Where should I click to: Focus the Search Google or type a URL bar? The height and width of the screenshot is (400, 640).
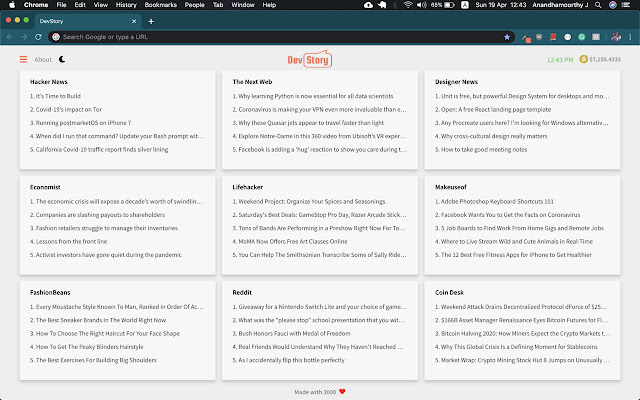282,37
